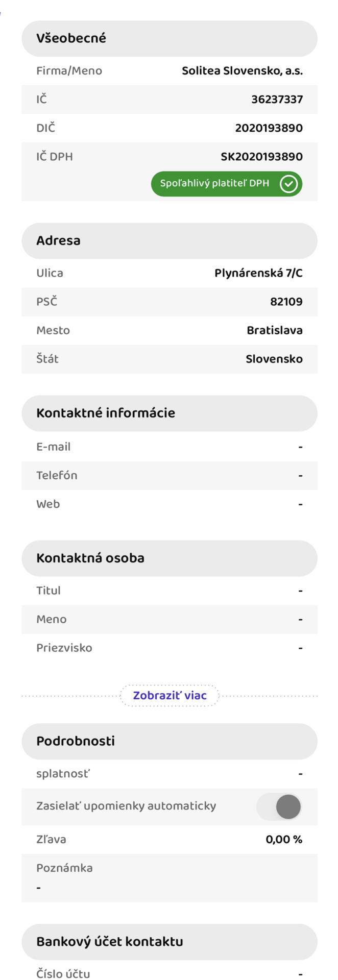Open Bankový účet kontaktu header
Viewport: 338px width, 980px height.
pos(169,942)
